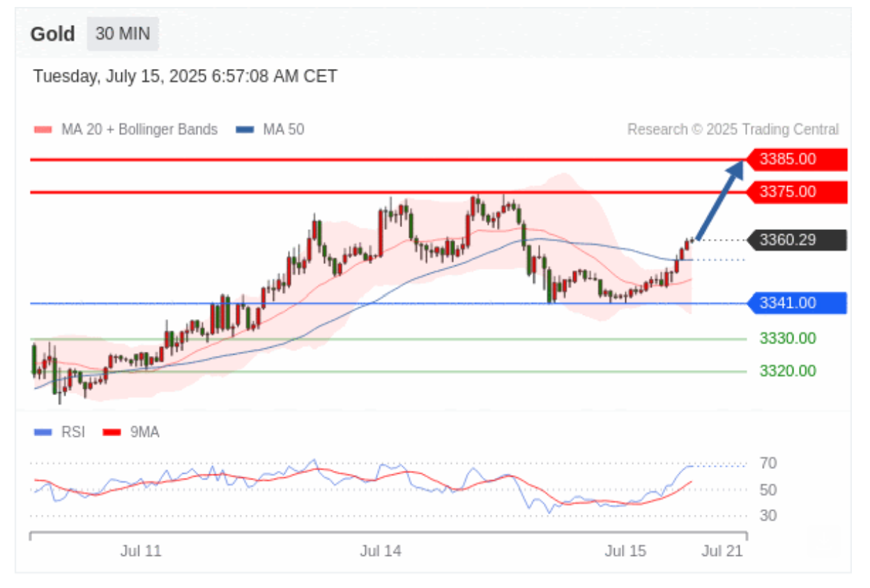Image resolution: width=870 pixels, height=588 pixels.
Task: Click the 30 MIN timeframe badge
Action: (123, 34)
